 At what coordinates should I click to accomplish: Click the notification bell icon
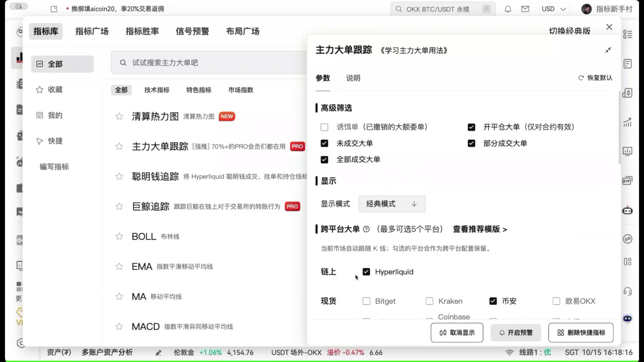pos(508,9)
